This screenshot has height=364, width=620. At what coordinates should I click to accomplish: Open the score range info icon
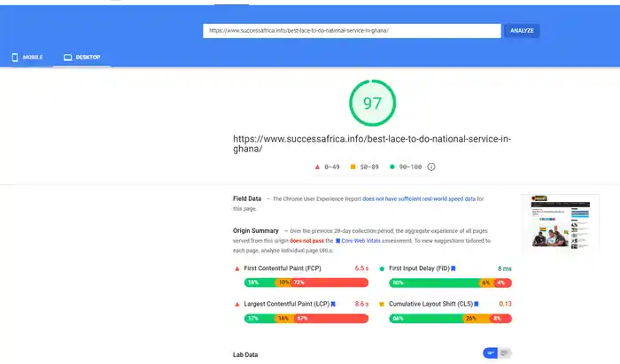click(431, 167)
